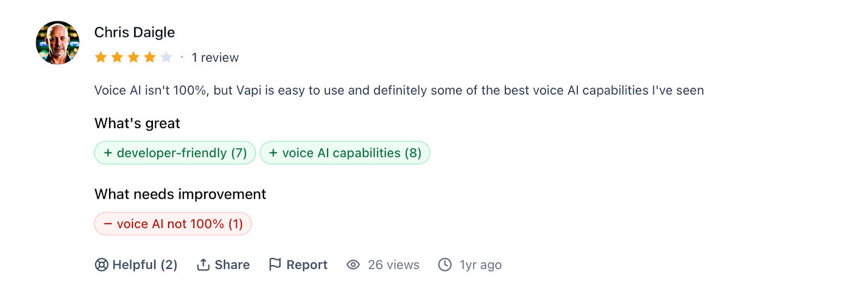The image size is (868, 290).
Task: Click the Helpful lifebuoy icon
Action: [101, 264]
